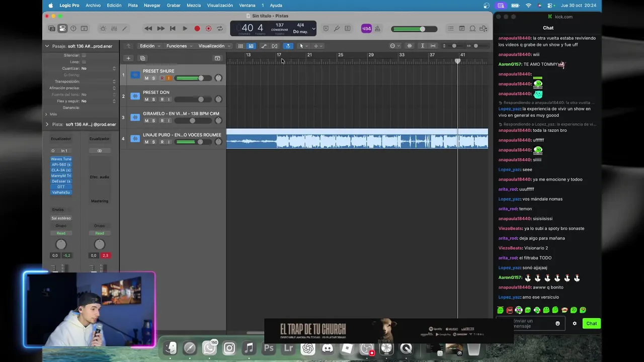Open the Funciones menu in tracks area
The height and width of the screenshot is (362, 644).
(x=179, y=46)
